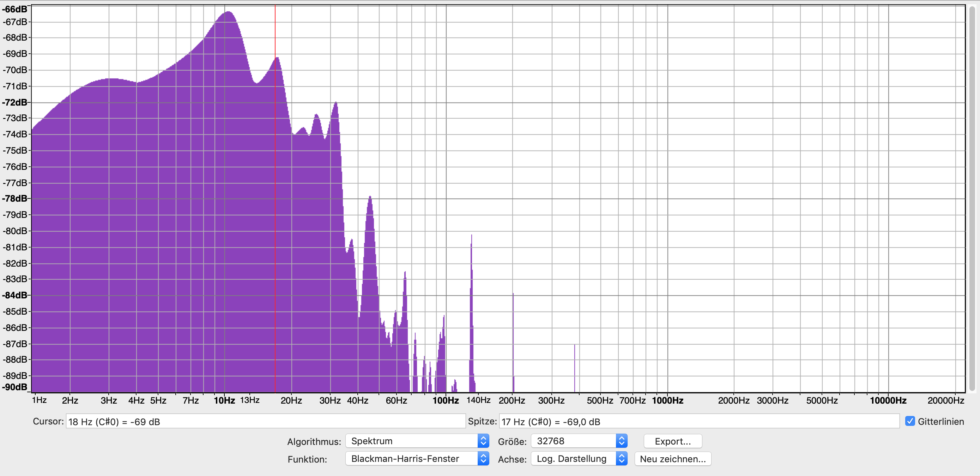Click the Achse label text

pos(512,459)
